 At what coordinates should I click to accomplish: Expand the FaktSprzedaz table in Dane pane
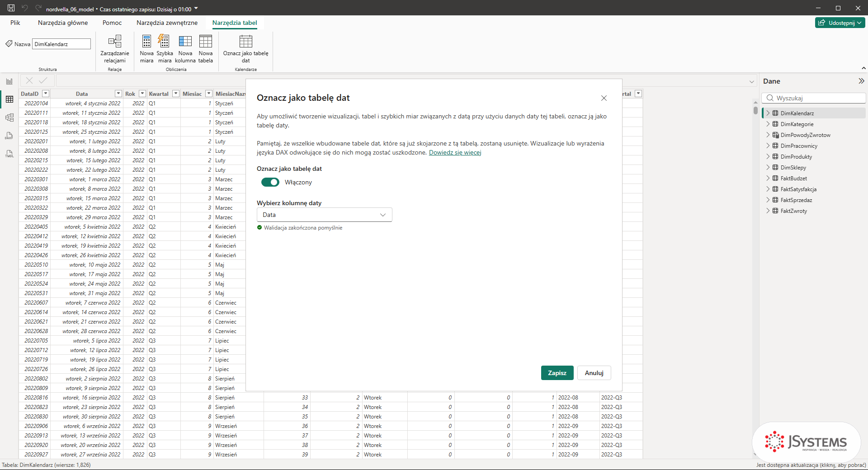coord(768,200)
